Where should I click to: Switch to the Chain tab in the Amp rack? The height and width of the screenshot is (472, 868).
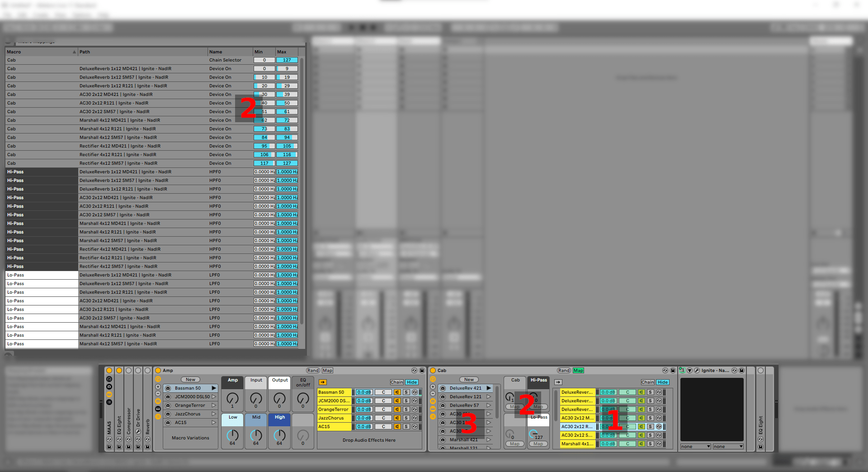click(396, 382)
